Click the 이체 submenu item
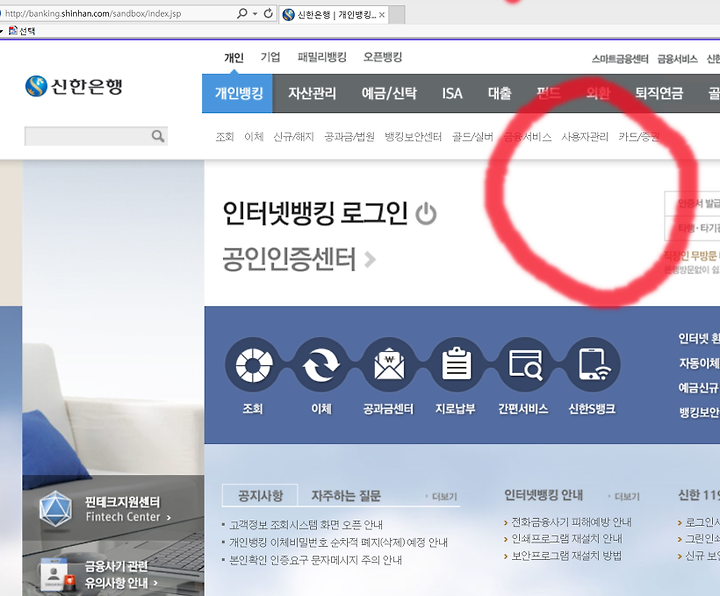The width and height of the screenshot is (720, 596). (253, 136)
